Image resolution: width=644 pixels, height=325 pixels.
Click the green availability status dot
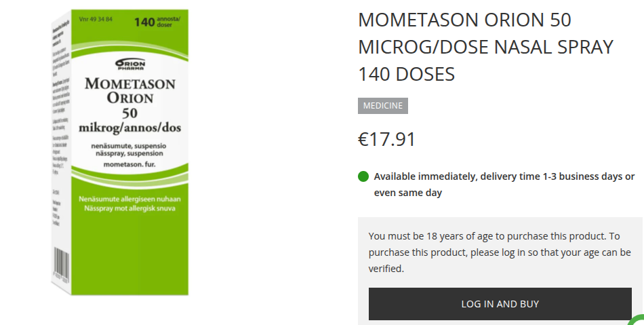(363, 177)
